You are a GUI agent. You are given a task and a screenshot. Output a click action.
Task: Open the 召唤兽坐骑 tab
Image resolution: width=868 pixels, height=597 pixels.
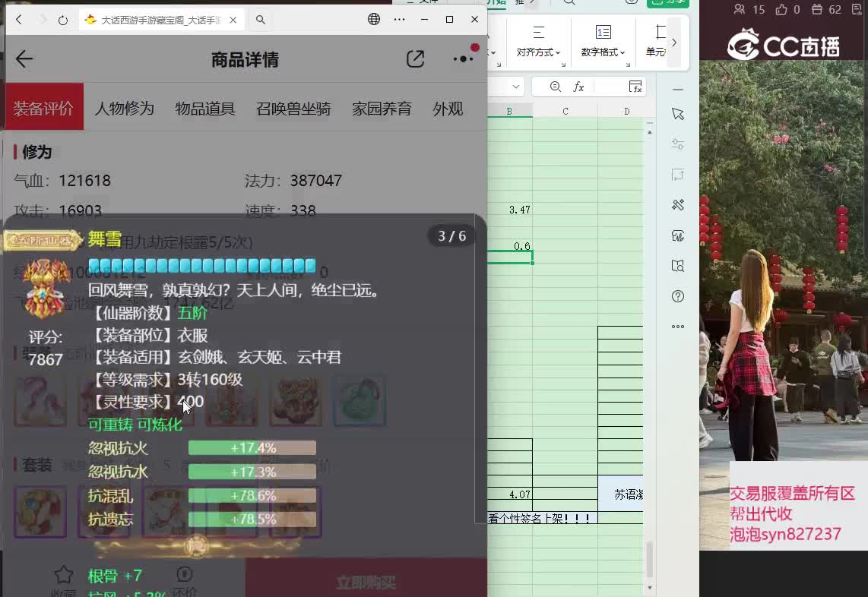coord(293,109)
